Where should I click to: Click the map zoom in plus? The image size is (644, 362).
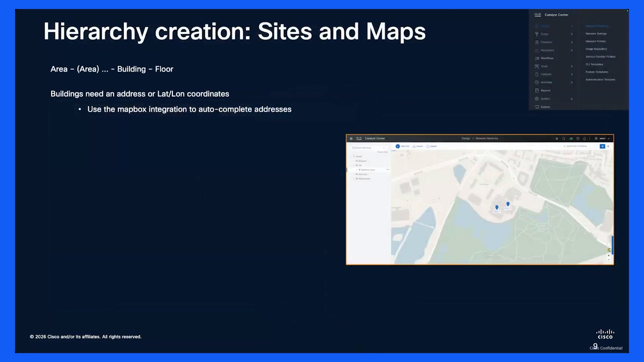point(609,255)
